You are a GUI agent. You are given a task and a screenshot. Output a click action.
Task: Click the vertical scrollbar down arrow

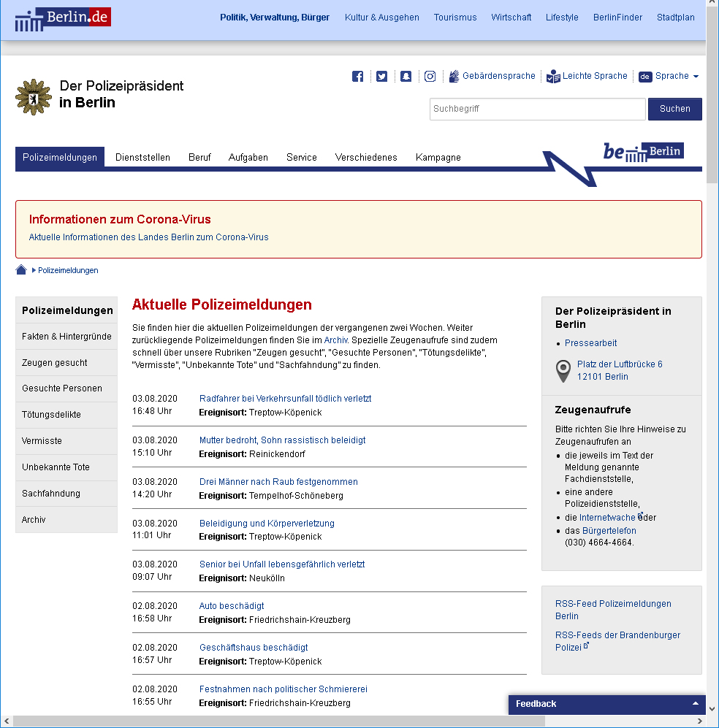click(712, 708)
